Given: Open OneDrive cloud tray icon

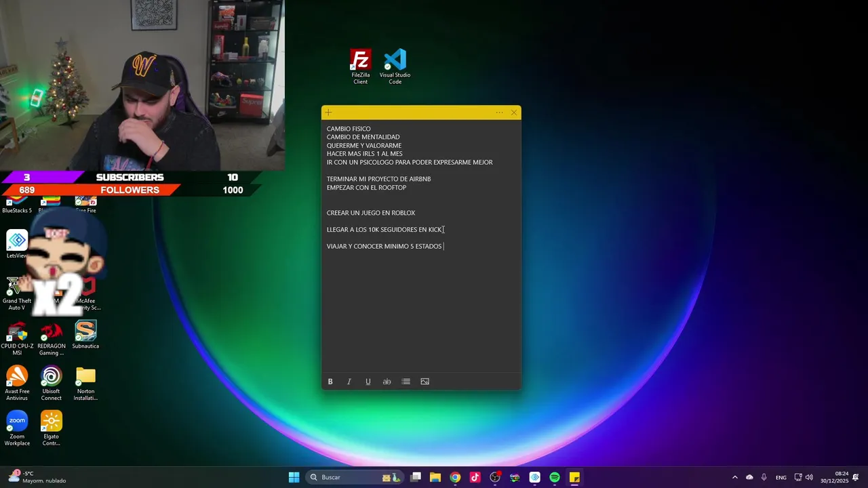Looking at the screenshot, I should coord(749,477).
